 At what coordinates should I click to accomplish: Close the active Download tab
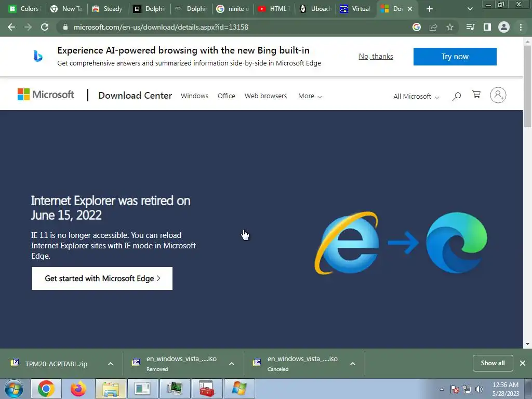pyautogui.click(x=410, y=9)
